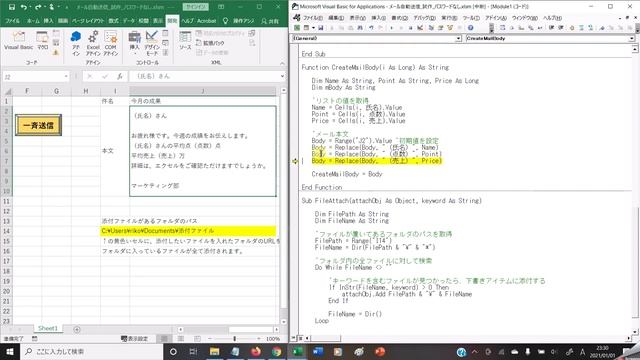Redo action in Excel quick access toolbar
This screenshot has width=640, height=360.
(x=38, y=7)
